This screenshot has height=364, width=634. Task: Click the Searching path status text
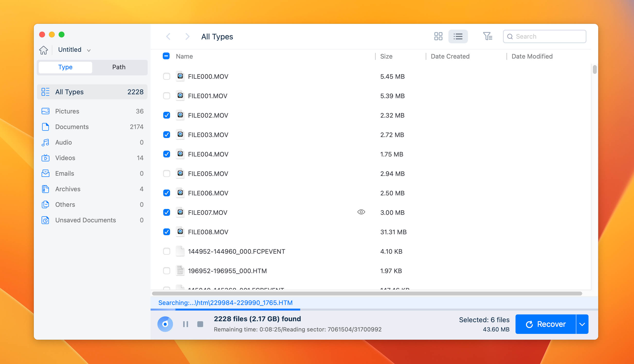tap(225, 303)
